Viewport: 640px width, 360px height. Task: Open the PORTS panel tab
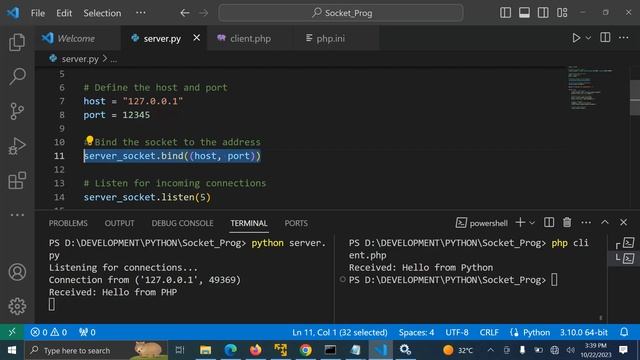point(296,223)
